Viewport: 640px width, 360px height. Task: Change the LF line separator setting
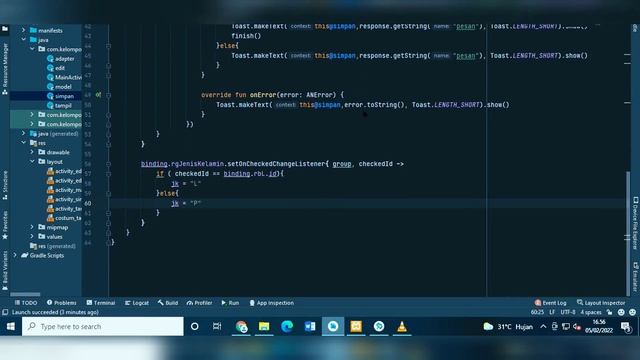pyautogui.click(x=552, y=312)
